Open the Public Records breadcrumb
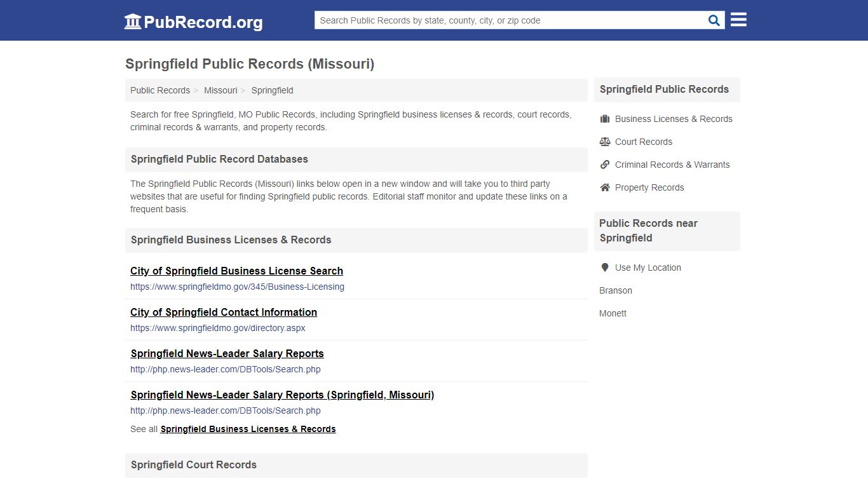Image resolution: width=868 pixels, height=488 pixels. coord(160,90)
